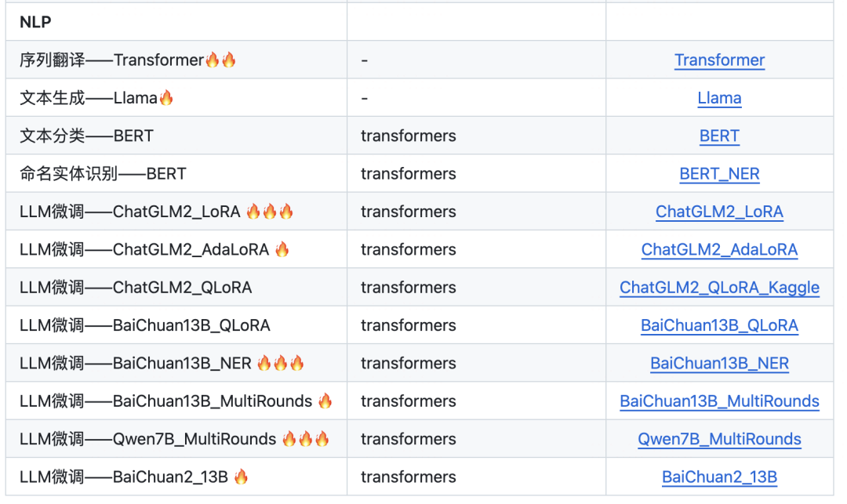
Task: Click the fire emojis after 序列翻译——Transformer
Action: 220,60
